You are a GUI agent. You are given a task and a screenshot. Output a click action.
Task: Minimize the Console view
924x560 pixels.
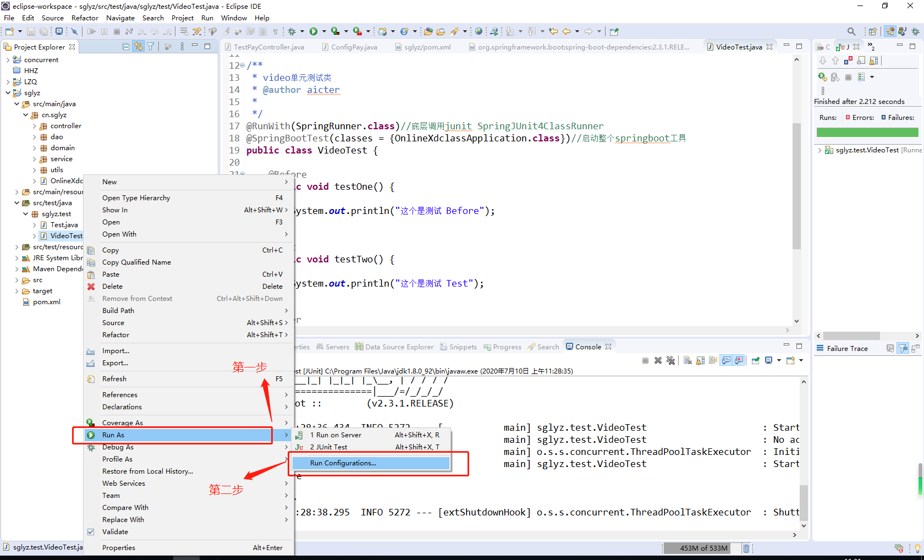tap(786, 345)
